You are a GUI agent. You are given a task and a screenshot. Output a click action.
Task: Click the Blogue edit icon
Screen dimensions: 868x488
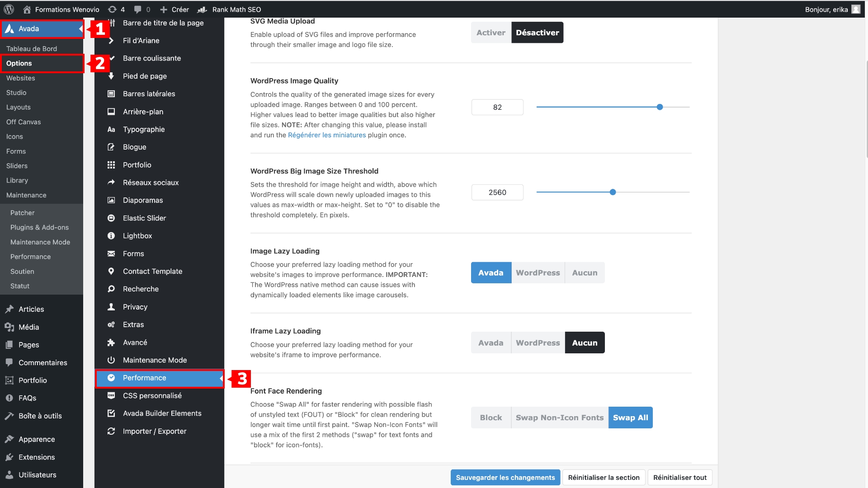click(111, 147)
